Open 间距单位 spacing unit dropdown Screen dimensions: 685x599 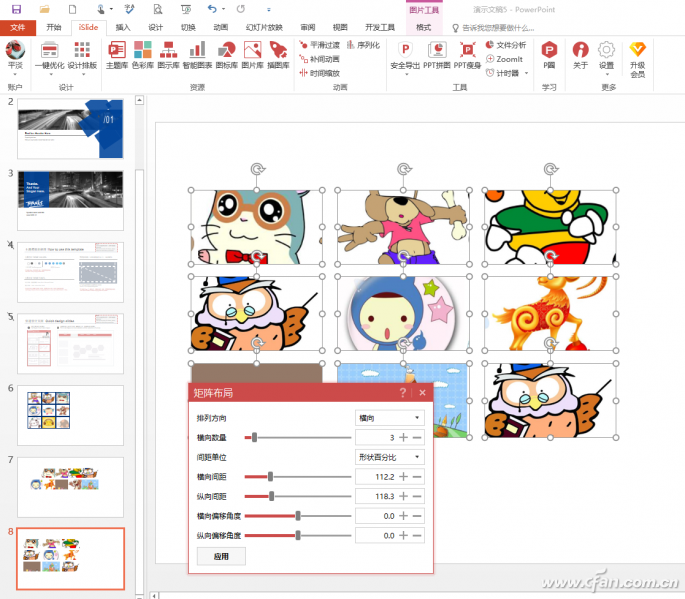click(x=389, y=457)
